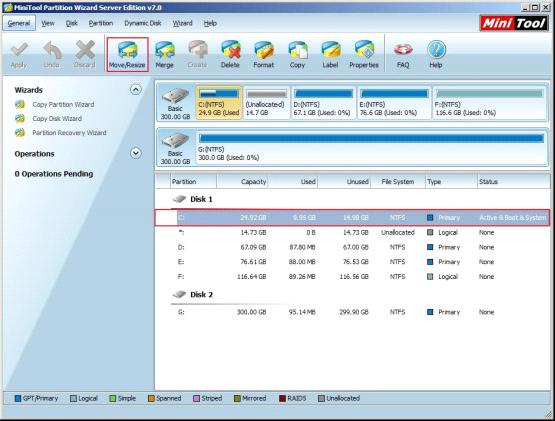555x421 pixels.
Task: Collapse the Wizards panel section
Action: click(x=136, y=90)
